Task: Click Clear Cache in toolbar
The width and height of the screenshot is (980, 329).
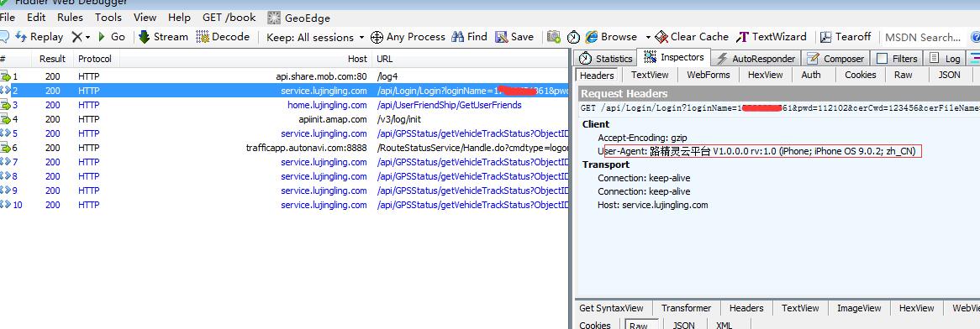Action: [x=692, y=37]
